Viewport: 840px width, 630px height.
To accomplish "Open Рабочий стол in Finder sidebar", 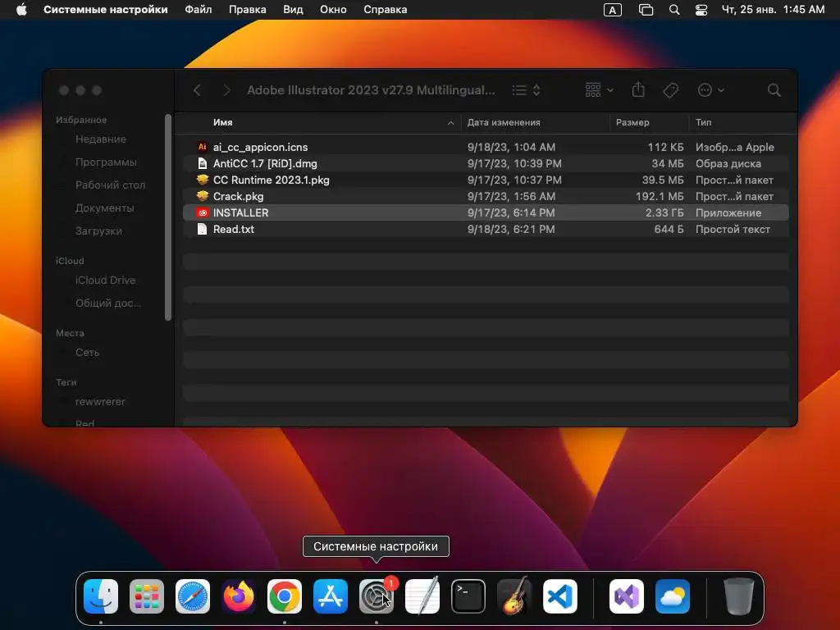I will tap(111, 185).
